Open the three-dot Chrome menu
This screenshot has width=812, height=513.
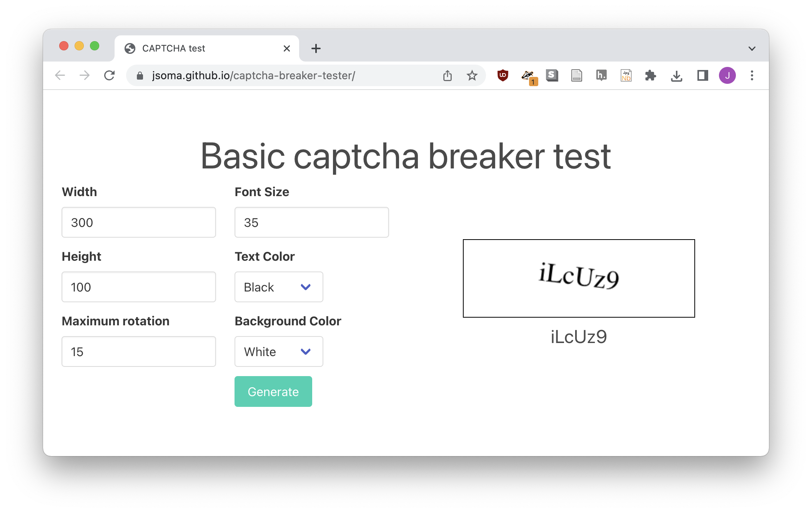752,75
